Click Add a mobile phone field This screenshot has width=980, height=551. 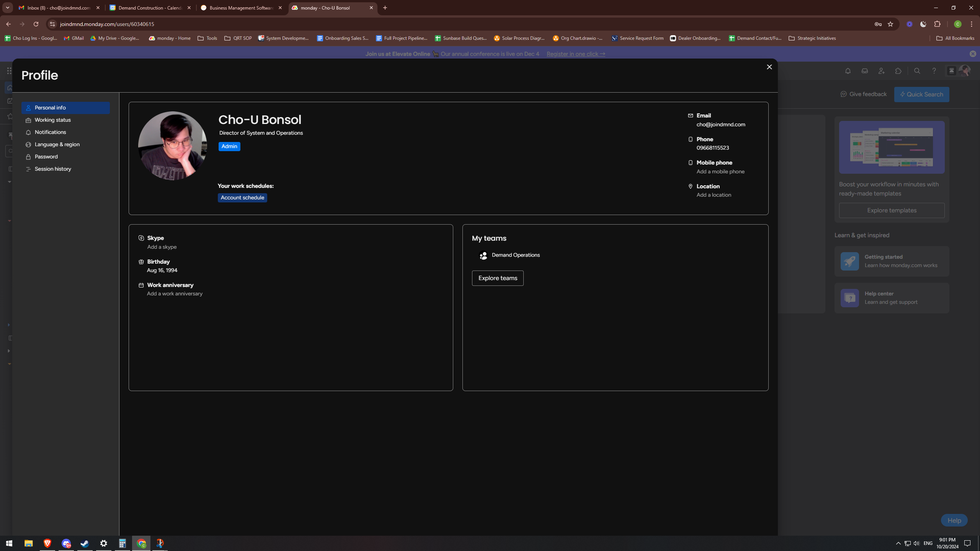click(x=720, y=171)
